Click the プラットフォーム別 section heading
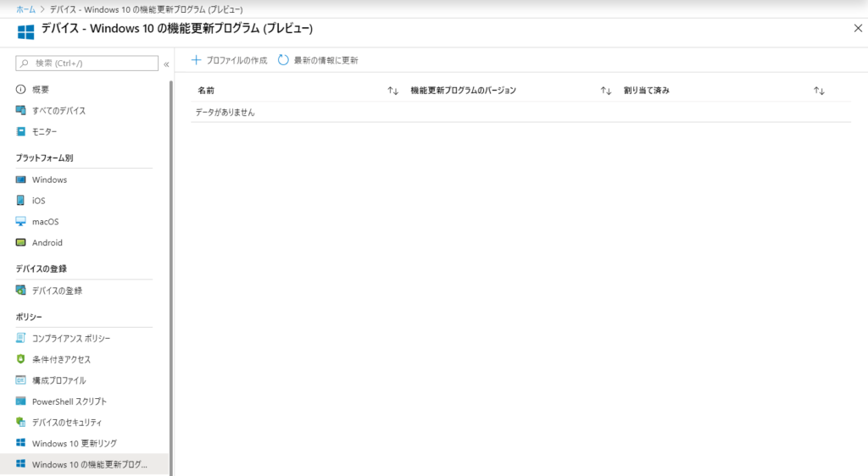Image resolution: width=868 pixels, height=476 pixels. (x=44, y=158)
